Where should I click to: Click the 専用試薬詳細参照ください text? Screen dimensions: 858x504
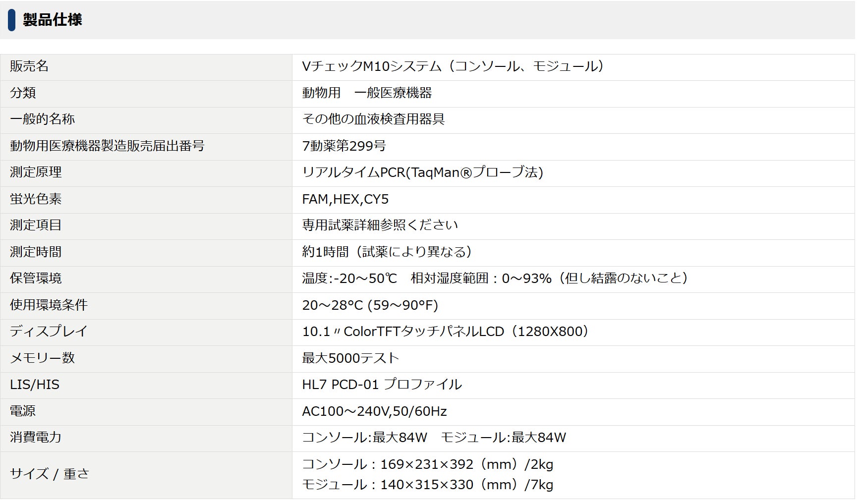tap(380, 225)
